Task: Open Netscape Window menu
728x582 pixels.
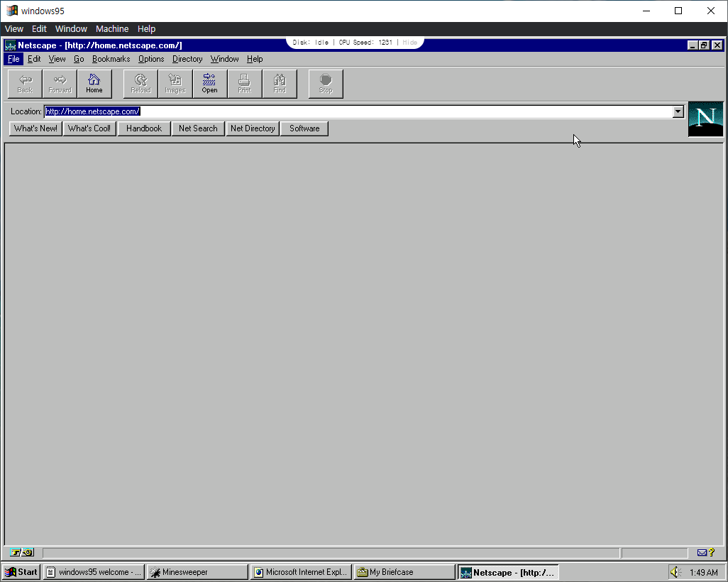Action: [224, 59]
